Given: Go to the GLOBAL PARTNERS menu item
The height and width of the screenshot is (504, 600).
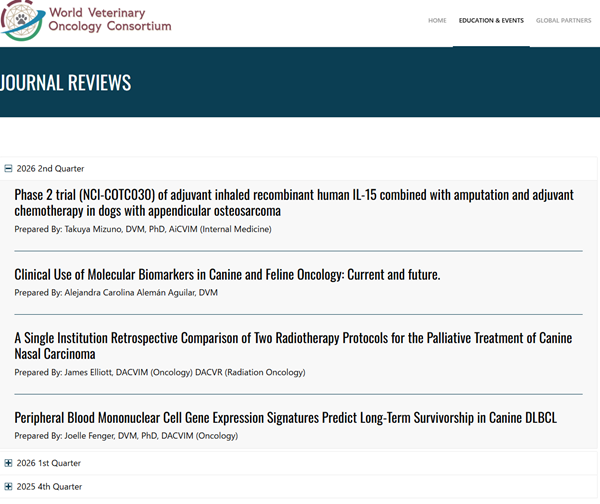Looking at the screenshot, I should [x=563, y=20].
